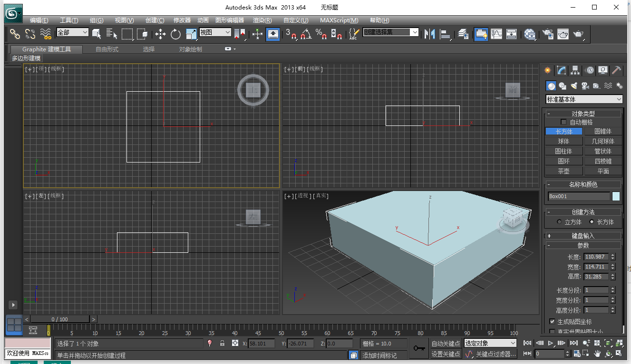The height and width of the screenshot is (364, 631).
Task: Open the 全部 selection filter dropdown
Action: pyautogui.click(x=72, y=32)
